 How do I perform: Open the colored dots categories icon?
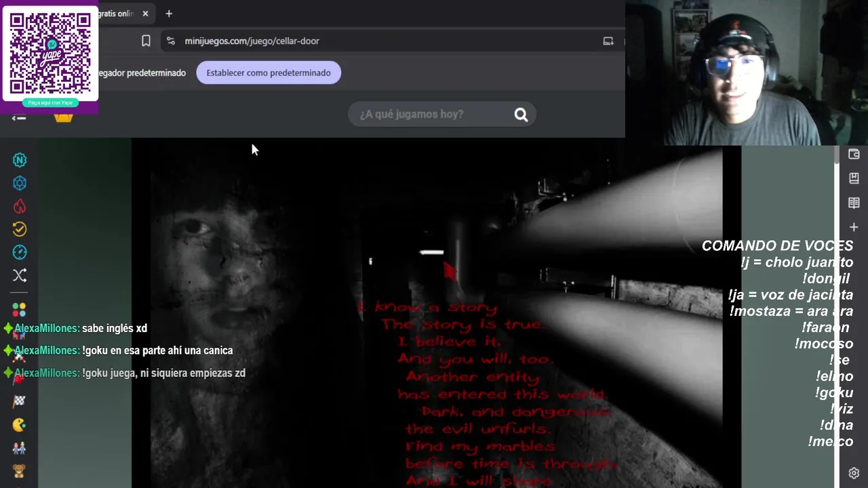pyautogui.click(x=19, y=309)
